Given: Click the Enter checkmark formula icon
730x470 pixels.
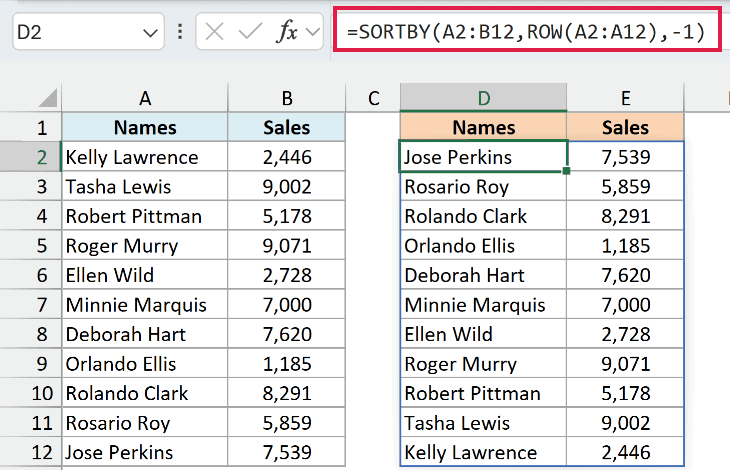Looking at the screenshot, I should coord(250,32).
